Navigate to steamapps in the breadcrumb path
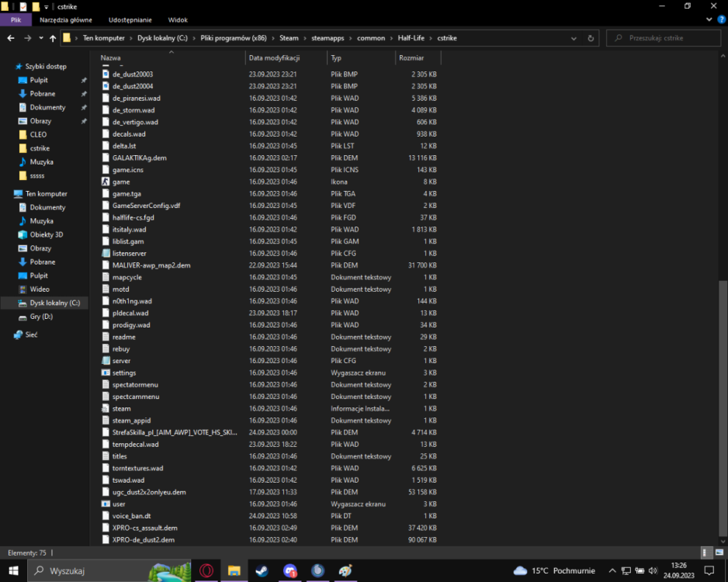Viewport: 728px width, 582px height. click(x=328, y=38)
